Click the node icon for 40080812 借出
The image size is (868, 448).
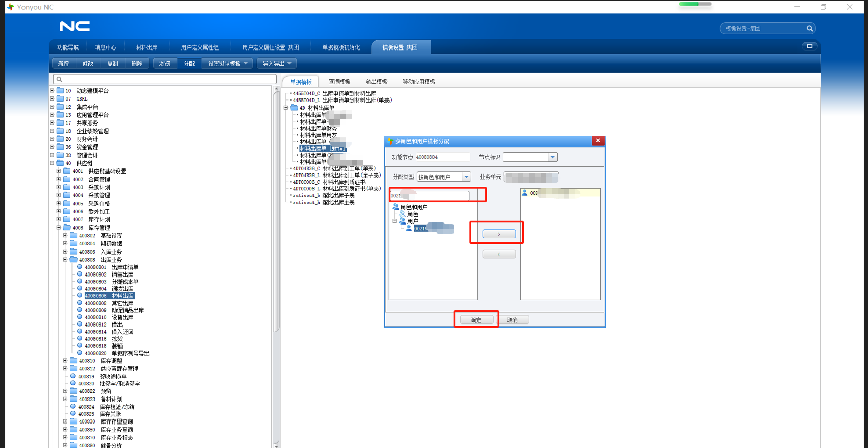80,324
